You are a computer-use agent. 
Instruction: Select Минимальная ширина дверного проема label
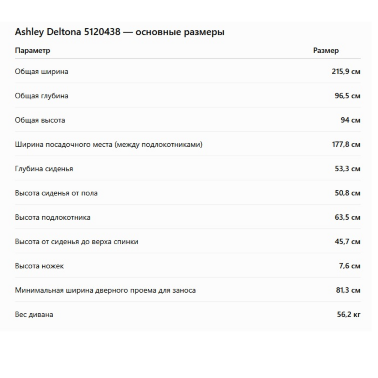[x=105, y=290]
